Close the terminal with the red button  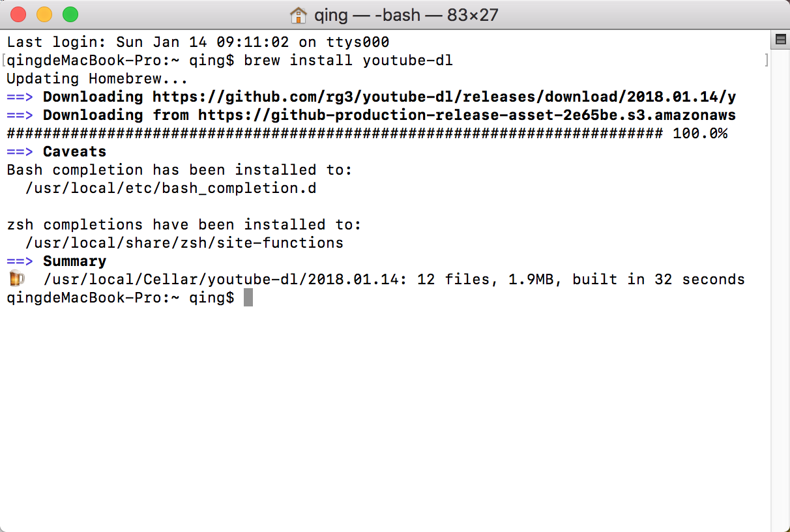[x=18, y=14]
